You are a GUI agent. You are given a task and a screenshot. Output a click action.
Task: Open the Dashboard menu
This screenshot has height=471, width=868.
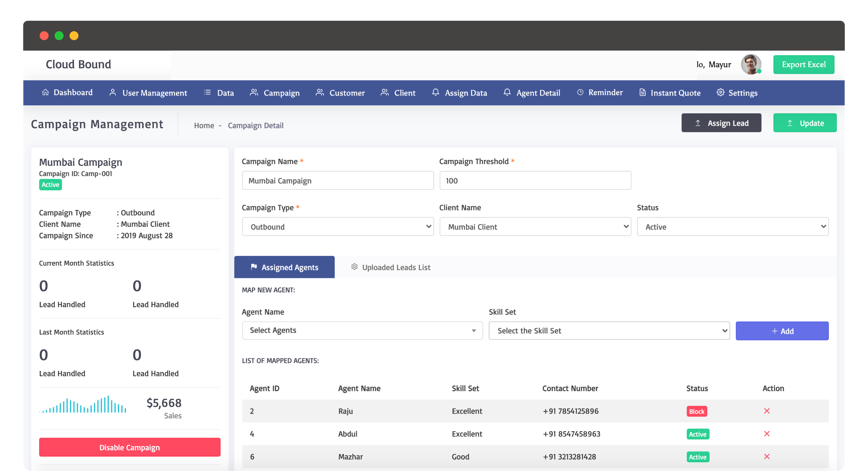67,92
